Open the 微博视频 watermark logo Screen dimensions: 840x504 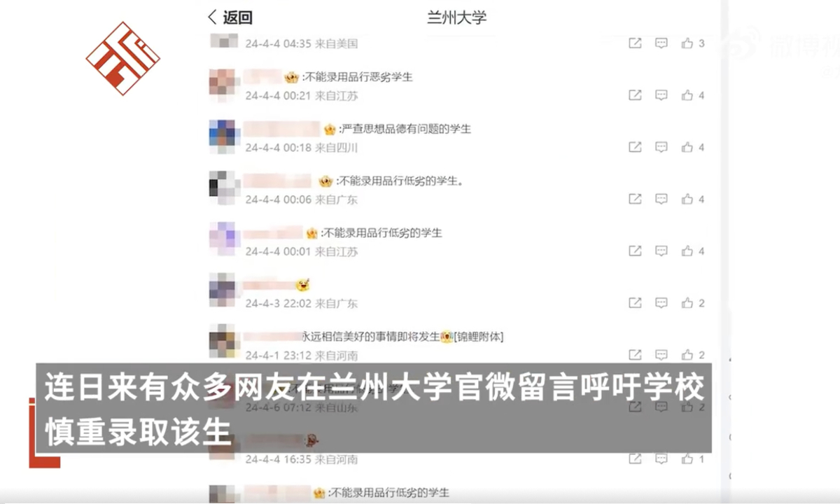pos(780,44)
